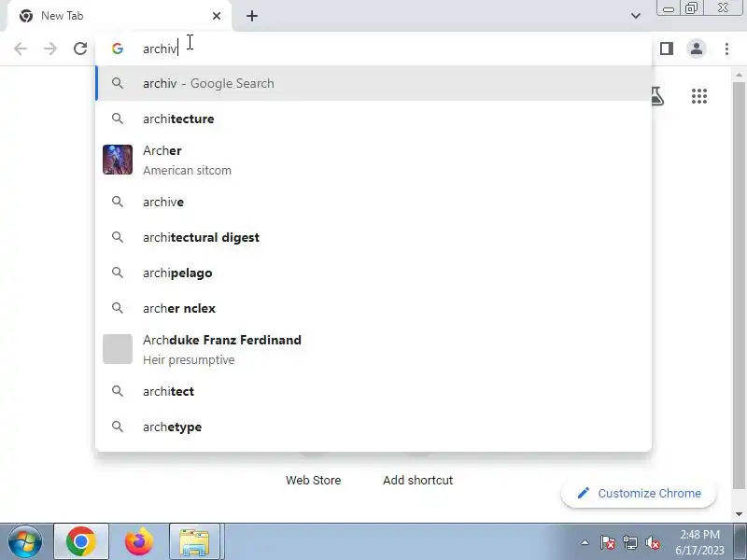The height and width of the screenshot is (560, 747).
Task: Click search icon beside 'archipelago'
Action: click(118, 273)
